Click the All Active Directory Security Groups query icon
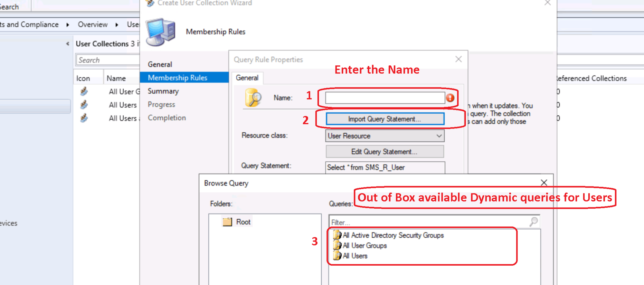Viewport: 644px width, 285px height. (x=337, y=235)
